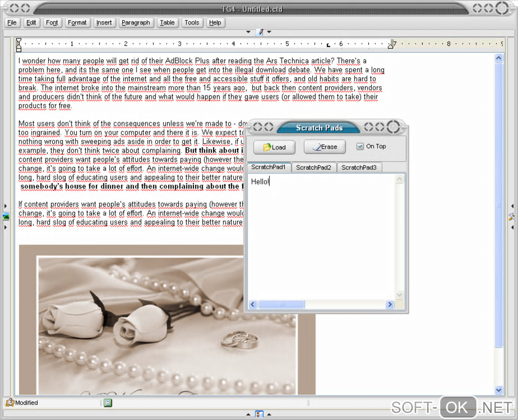The image size is (518, 420).
Task: Open the Font menu
Action: tap(52, 22)
